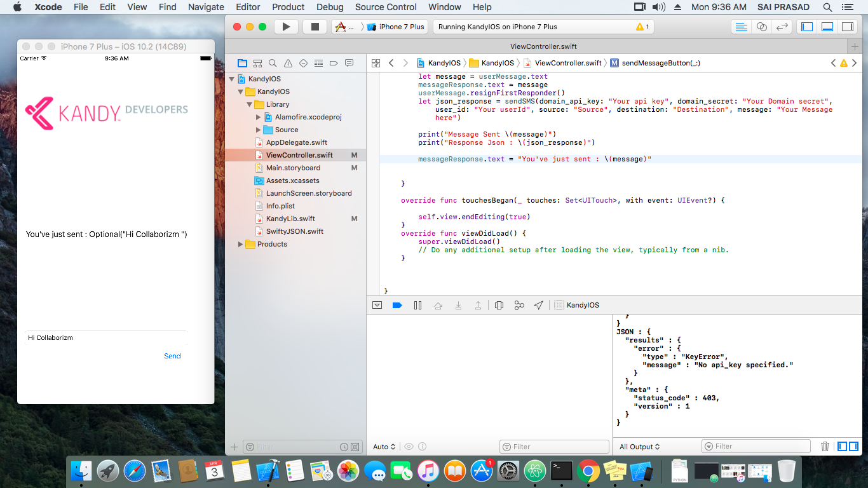Toggle source-control status filter in navigator
868x488 pixels.
[x=355, y=447]
